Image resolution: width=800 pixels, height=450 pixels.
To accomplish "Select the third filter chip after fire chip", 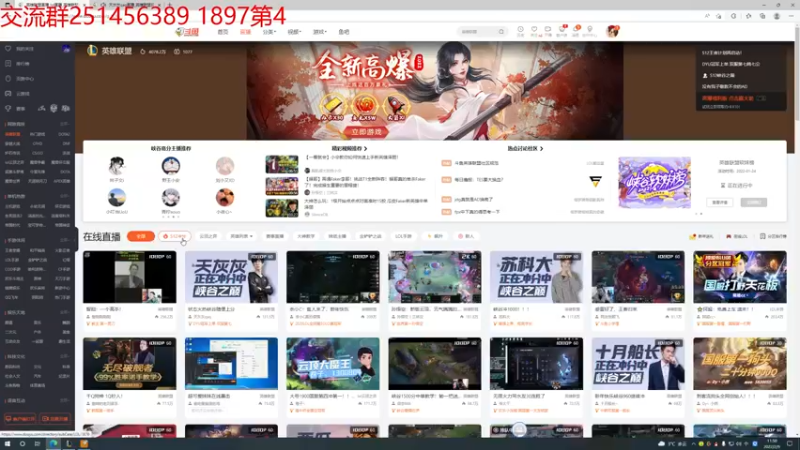I will pos(275,236).
